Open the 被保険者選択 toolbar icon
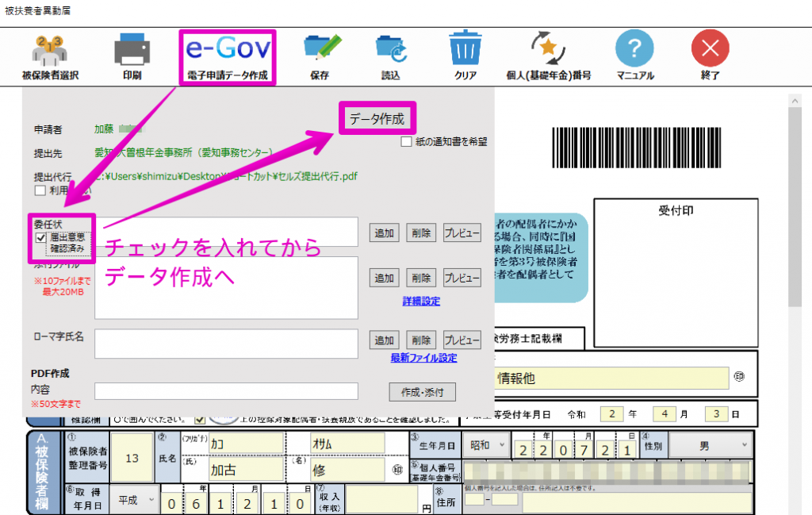 (50, 56)
